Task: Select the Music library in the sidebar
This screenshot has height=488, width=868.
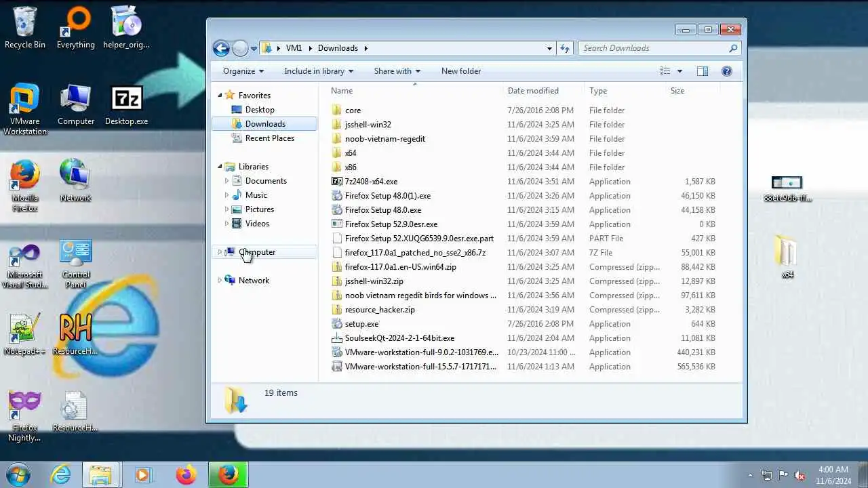Action: pyautogui.click(x=256, y=195)
